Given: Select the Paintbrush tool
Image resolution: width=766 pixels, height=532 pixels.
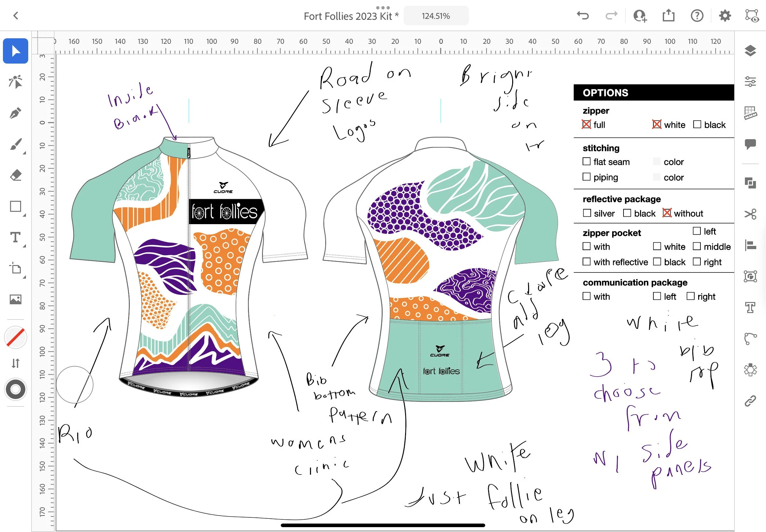Looking at the screenshot, I should (15, 144).
